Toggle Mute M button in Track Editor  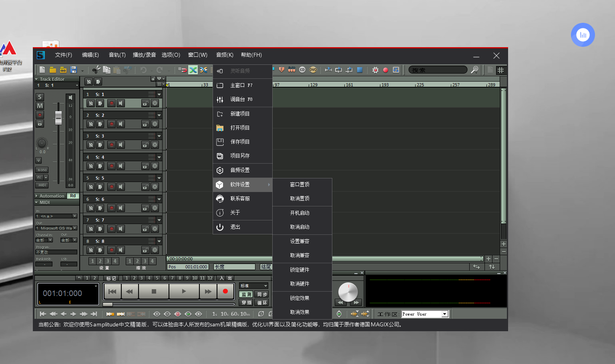click(x=40, y=106)
